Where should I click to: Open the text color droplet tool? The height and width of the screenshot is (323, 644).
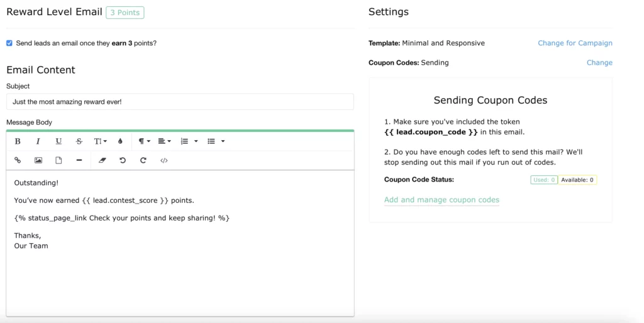pos(120,141)
